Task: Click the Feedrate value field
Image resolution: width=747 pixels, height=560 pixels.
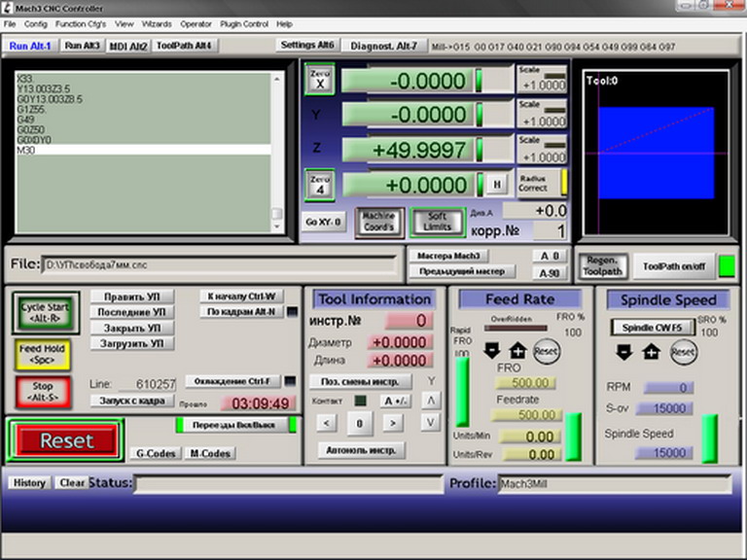Action: click(525, 415)
